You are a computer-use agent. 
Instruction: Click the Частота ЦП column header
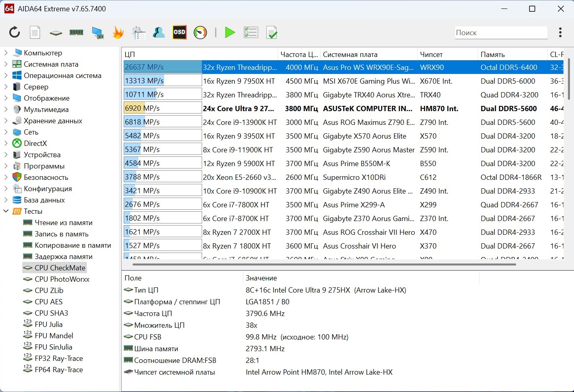click(299, 54)
